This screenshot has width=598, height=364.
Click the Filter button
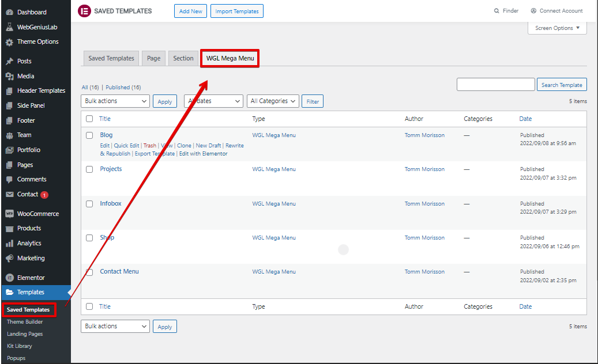(313, 101)
